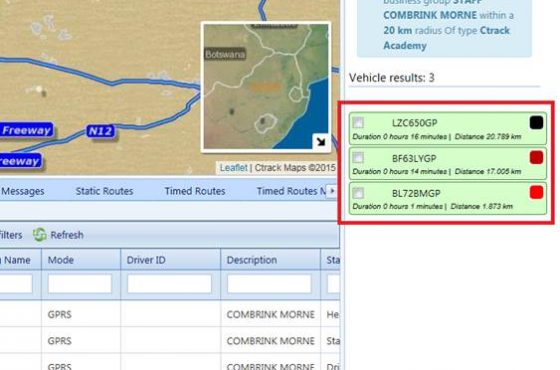Image resolution: width=560 pixels, height=370 pixels.
Task: Collapse the minimap with arrow button
Action: point(320,142)
